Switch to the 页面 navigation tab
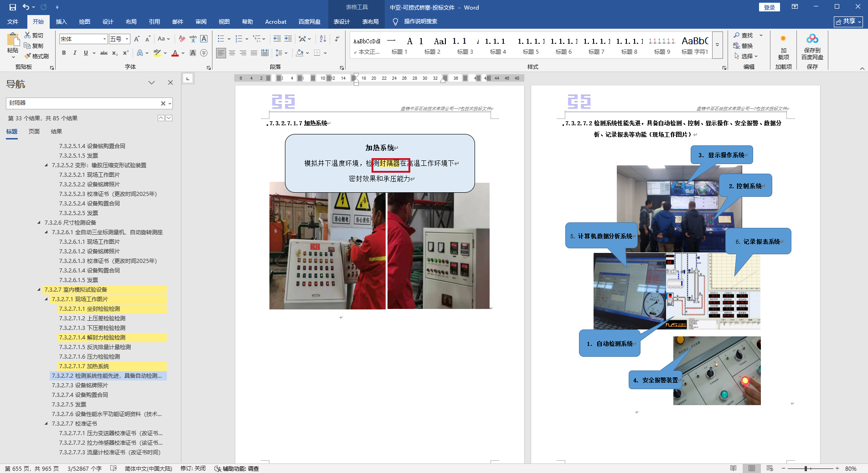 (34, 132)
